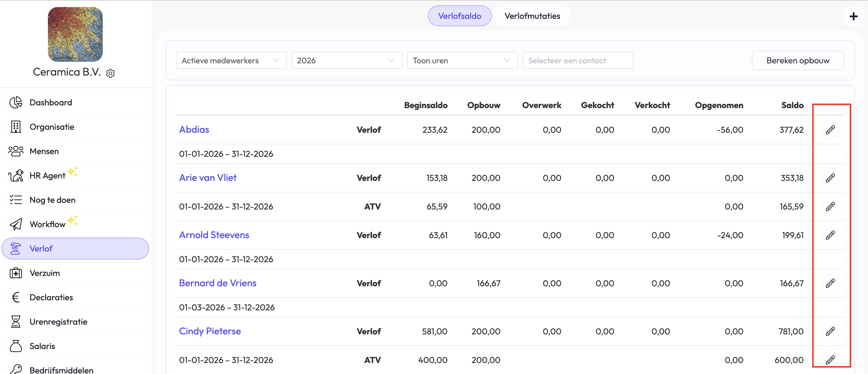Go to the Verzuim section
This screenshot has height=374, width=868.
tap(45, 273)
